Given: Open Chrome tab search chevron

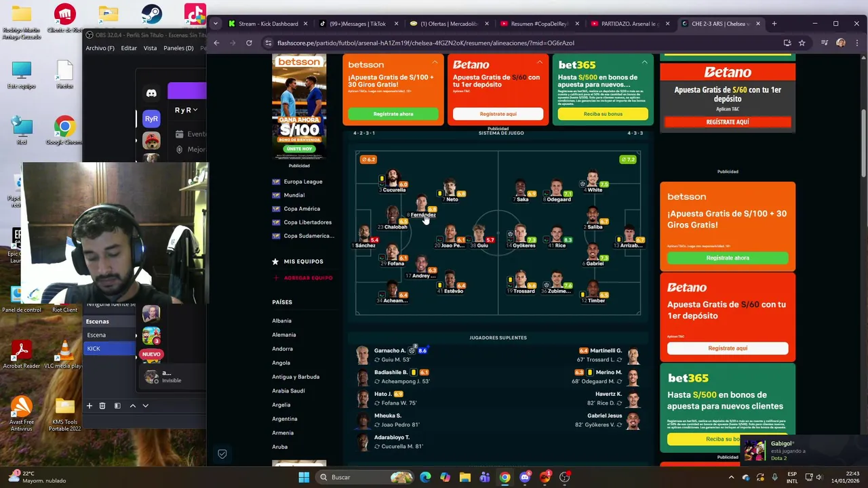Looking at the screenshot, I should point(216,24).
